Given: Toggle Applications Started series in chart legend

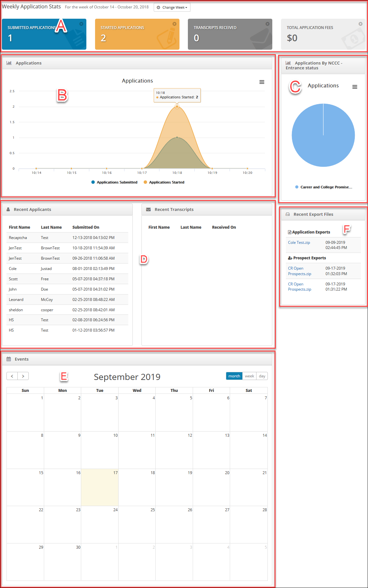Looking at the screenshot, I should pyautogui.click(x=164, y=182).
